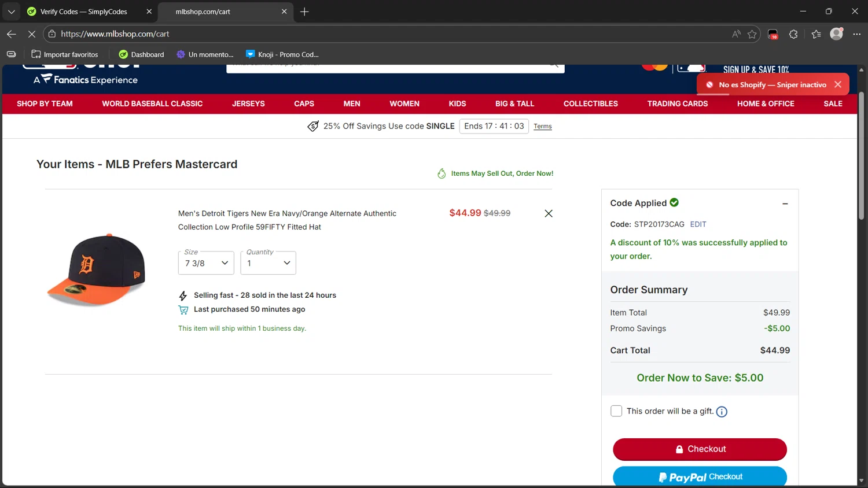
Task: Click SIGN UP & SAVE 10% banner
Action: (x=756, y=69)
